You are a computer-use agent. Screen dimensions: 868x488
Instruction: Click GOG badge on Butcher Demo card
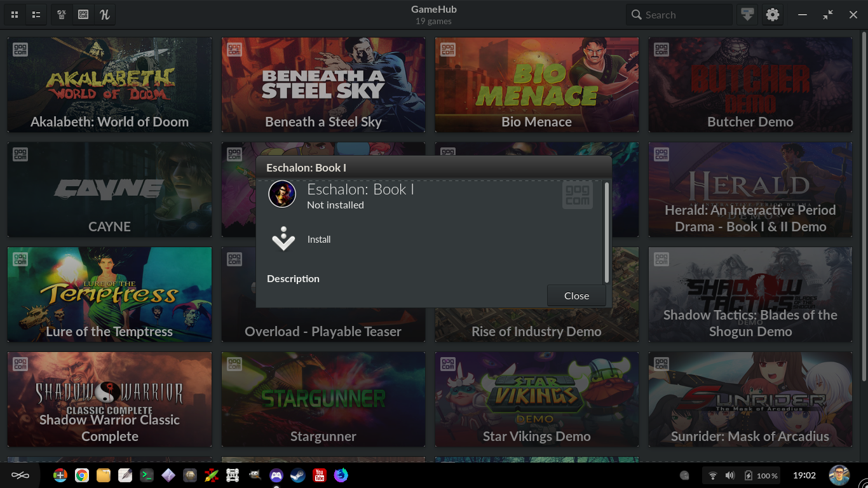661,49
